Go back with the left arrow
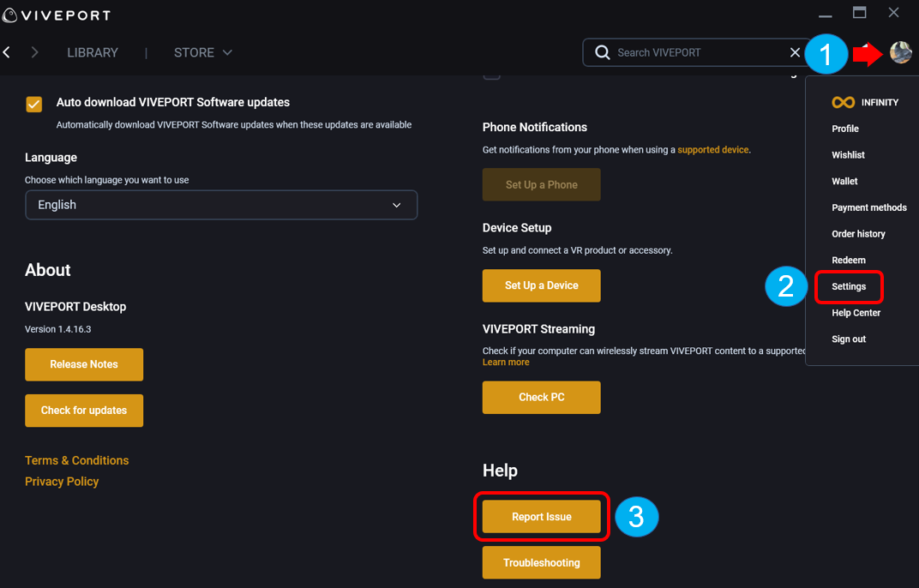This screenshot has width=919, height=588. tap(7, 52)
